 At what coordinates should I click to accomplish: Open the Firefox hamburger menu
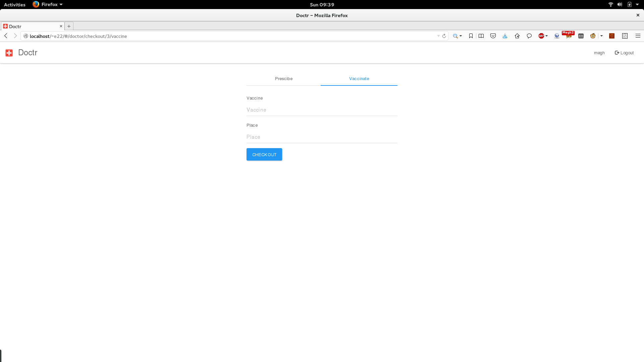638,36
